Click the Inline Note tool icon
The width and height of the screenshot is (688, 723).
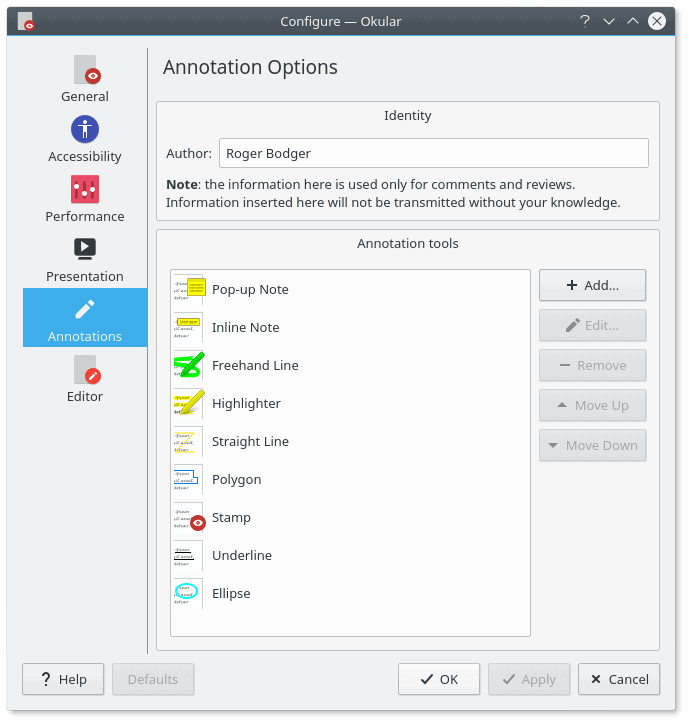click(187, 327)
